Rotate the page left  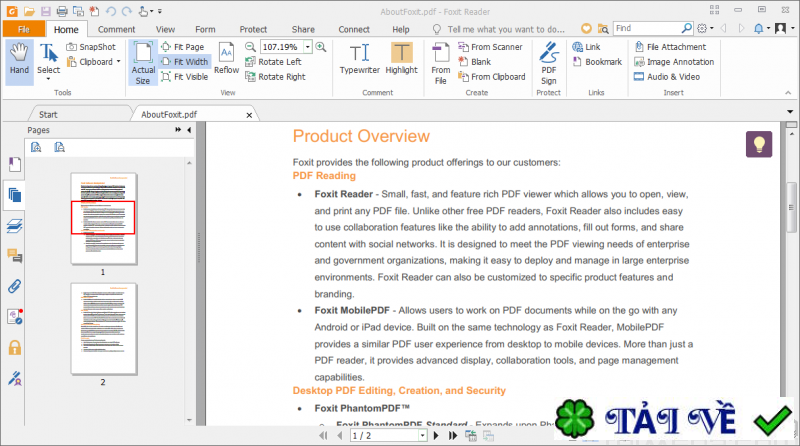click(275, 62)
